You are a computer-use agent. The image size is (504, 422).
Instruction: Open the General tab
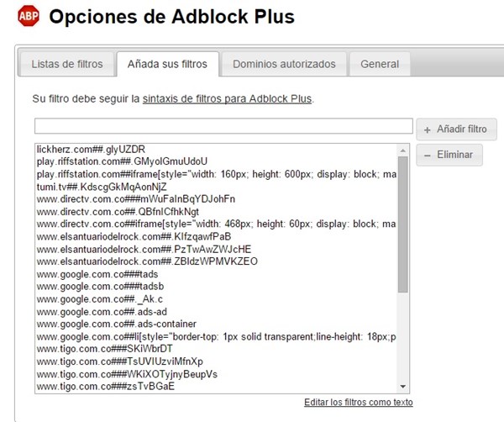380,64
